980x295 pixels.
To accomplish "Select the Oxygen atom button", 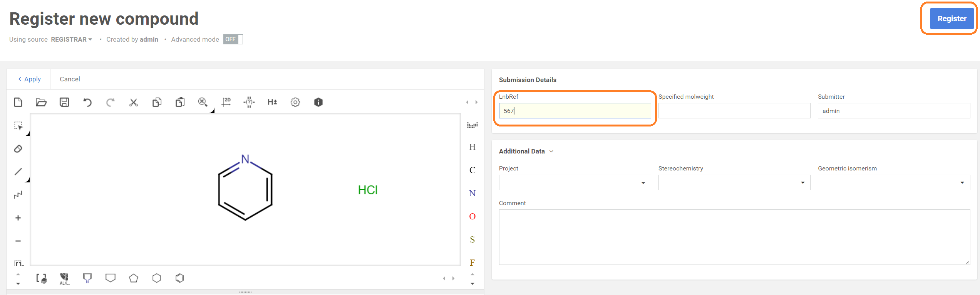I will coord(472,216).
